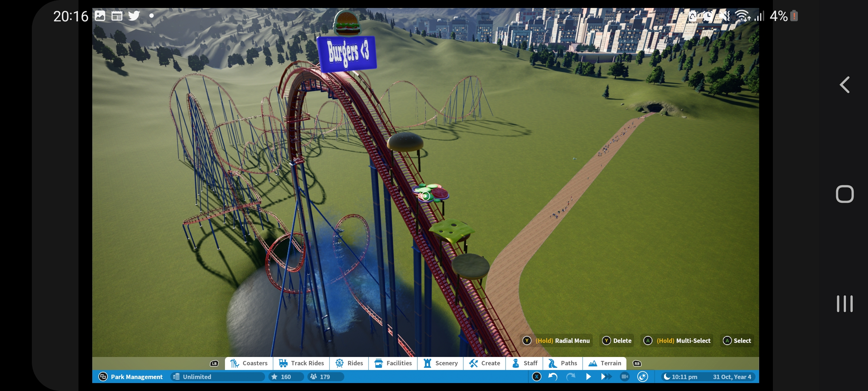
Task: Open the Coasters tab
Action: tap(249, 363)
